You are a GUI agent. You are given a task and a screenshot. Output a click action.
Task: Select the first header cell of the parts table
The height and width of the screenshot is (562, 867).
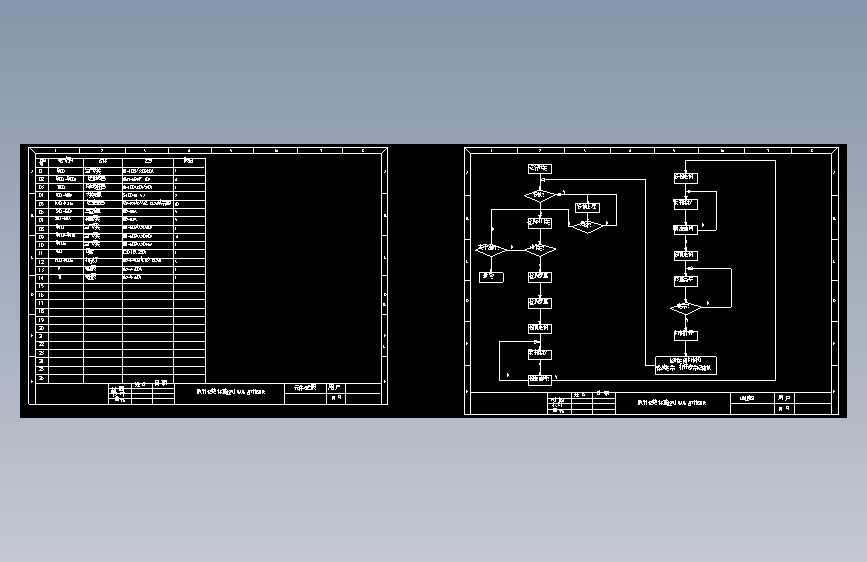pos(41,162)
